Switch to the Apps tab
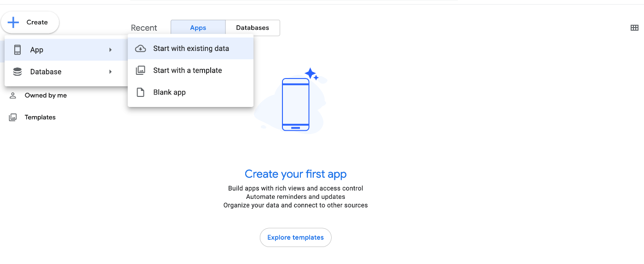The width and height of the screenshot is (644, 264). pos(198,28)
